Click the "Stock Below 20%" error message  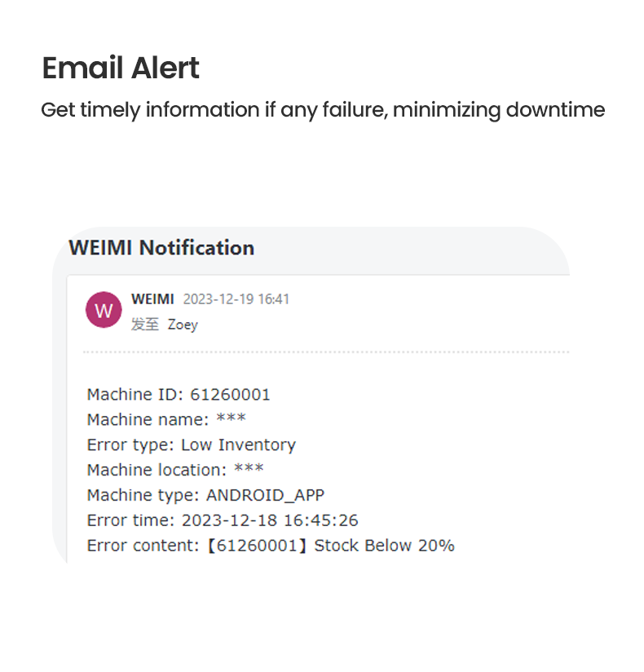click(384, 546)
